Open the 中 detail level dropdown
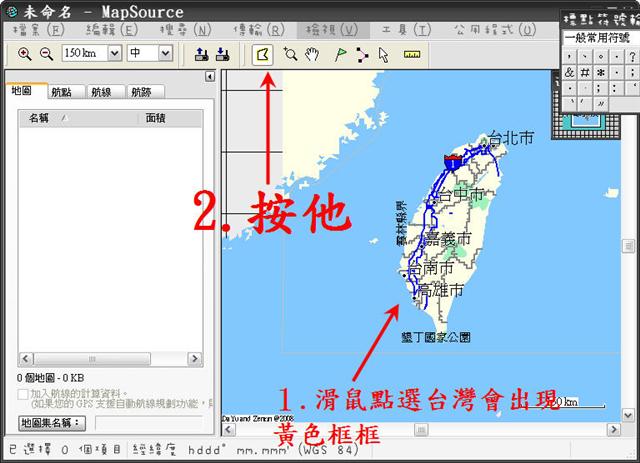The image size is (640, 463). click(x=165, y=53)
